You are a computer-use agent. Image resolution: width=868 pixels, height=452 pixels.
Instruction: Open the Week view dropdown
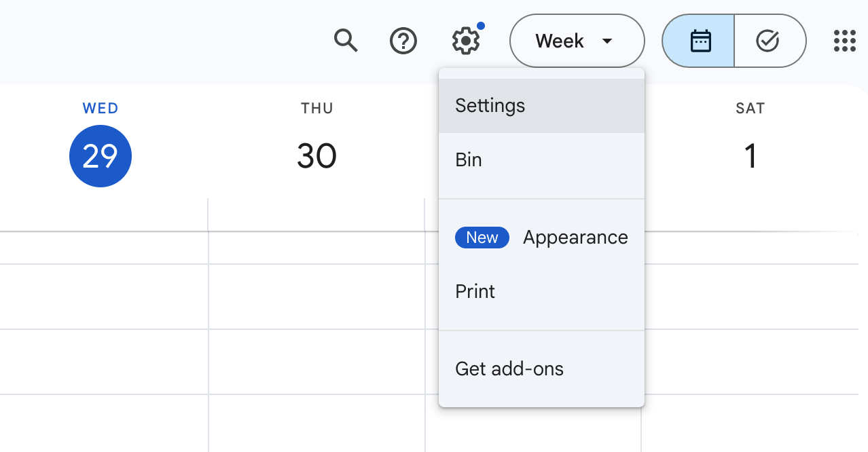(x=577, y=41)
